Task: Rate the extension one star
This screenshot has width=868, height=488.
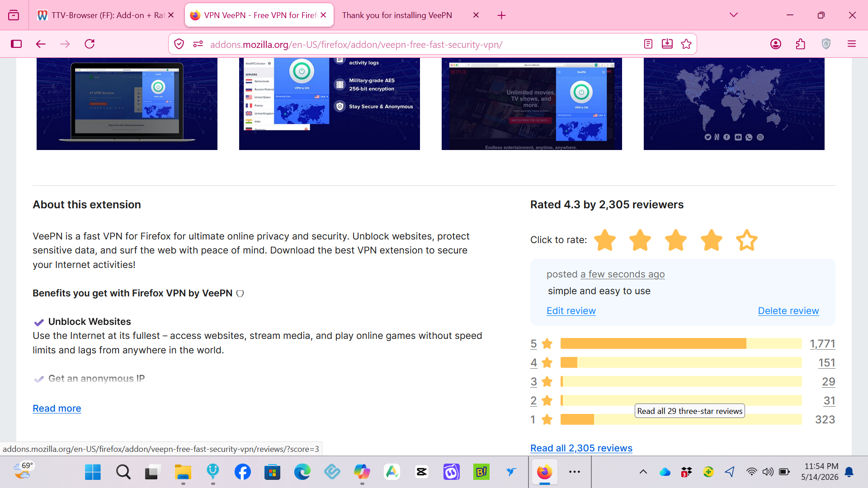Action: pos(605,240)
